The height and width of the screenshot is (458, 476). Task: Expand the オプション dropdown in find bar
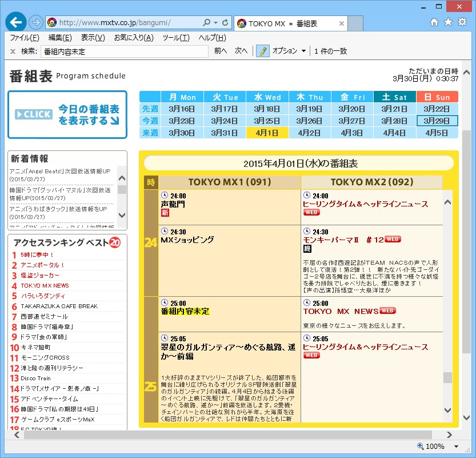pyautogui.click(x=303, y=51)
